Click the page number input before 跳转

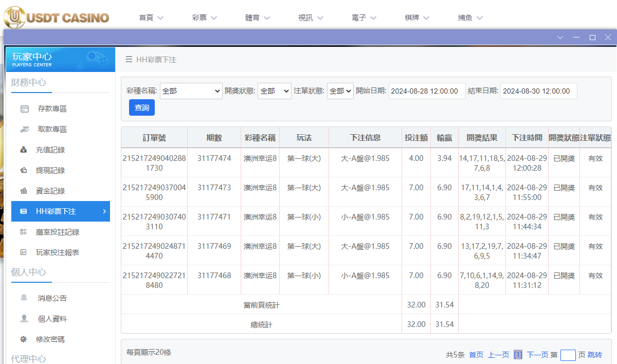coord(568,354)
